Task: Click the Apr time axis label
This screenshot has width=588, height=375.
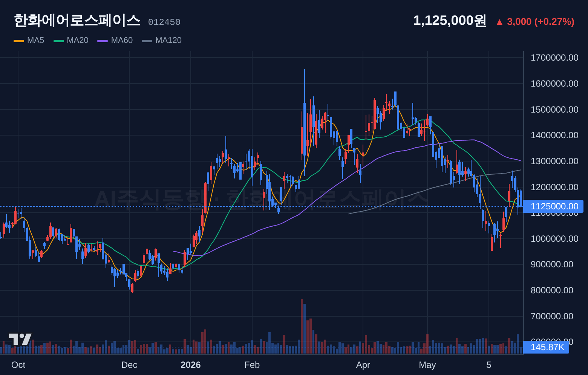Action: 363,365
